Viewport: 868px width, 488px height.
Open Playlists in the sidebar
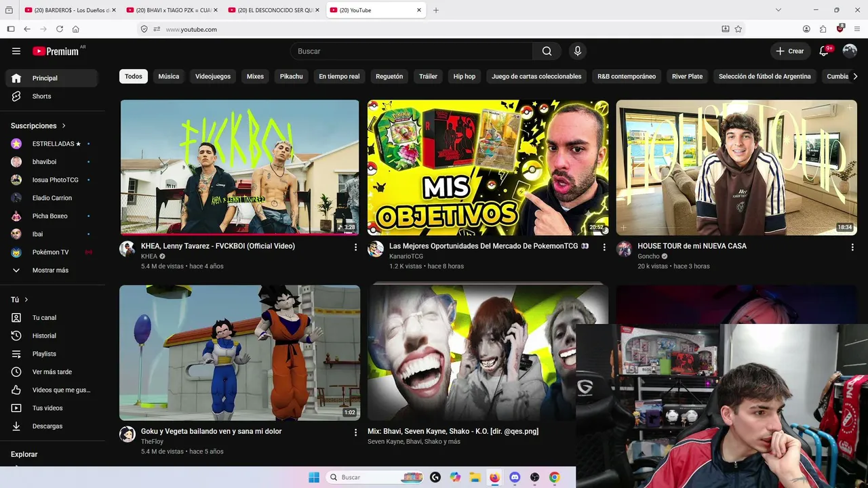tap(52, 354)
